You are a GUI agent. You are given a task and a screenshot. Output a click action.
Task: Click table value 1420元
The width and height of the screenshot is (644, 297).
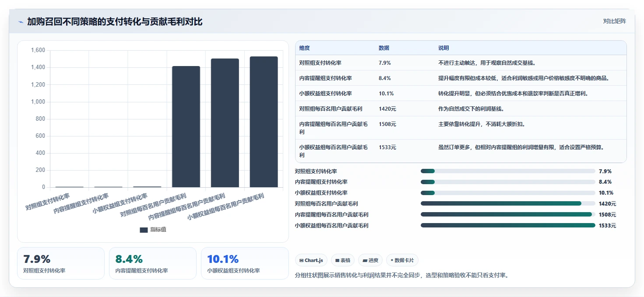click(387, 109)
